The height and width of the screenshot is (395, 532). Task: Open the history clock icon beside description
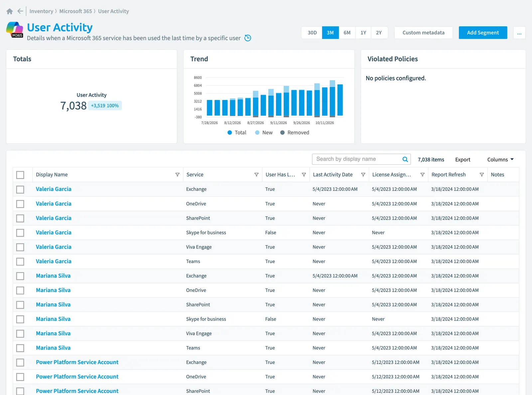pyautogui.click(x=248, y=38)
